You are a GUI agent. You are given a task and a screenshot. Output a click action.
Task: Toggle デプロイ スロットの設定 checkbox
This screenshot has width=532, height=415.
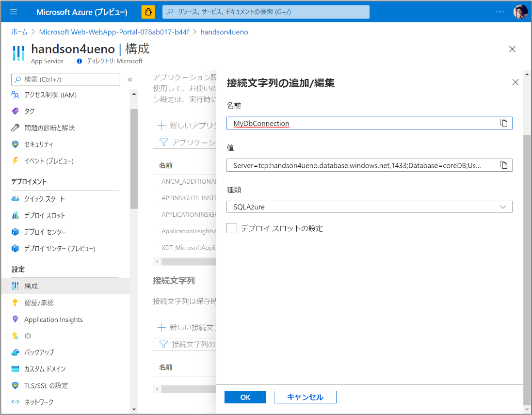coord(232,228)
